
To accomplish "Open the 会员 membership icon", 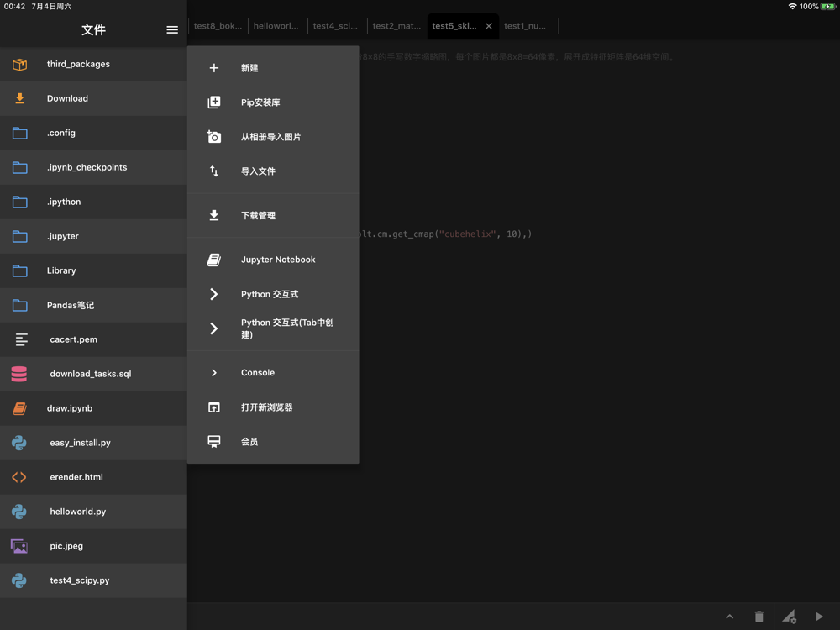I will pyautogui.click(x=214, y=442).
